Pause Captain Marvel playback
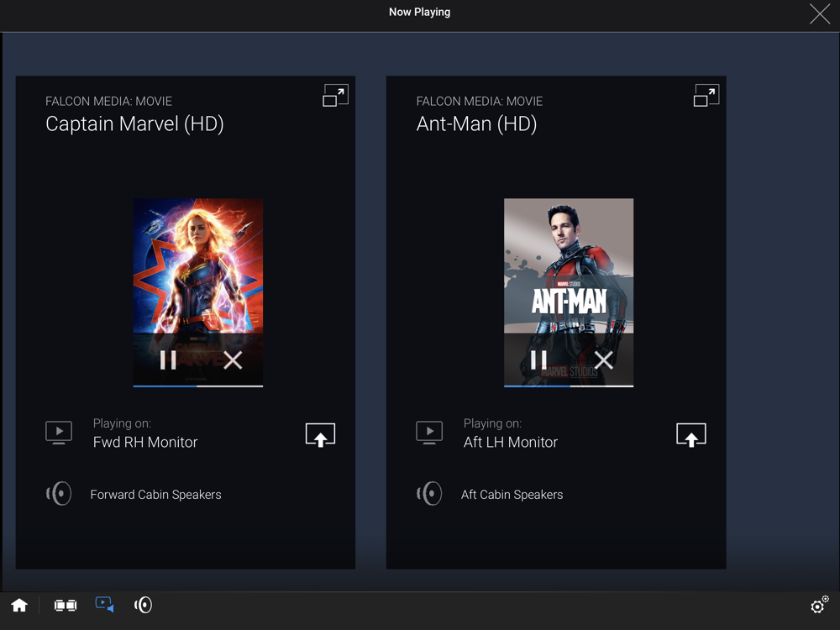The image size is (840, 630). click(168, 360)
